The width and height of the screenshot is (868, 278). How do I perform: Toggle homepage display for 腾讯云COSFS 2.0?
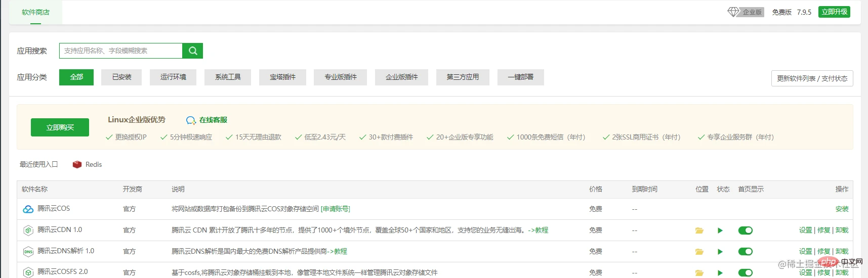pyautogui.click(x=746, y=273)
